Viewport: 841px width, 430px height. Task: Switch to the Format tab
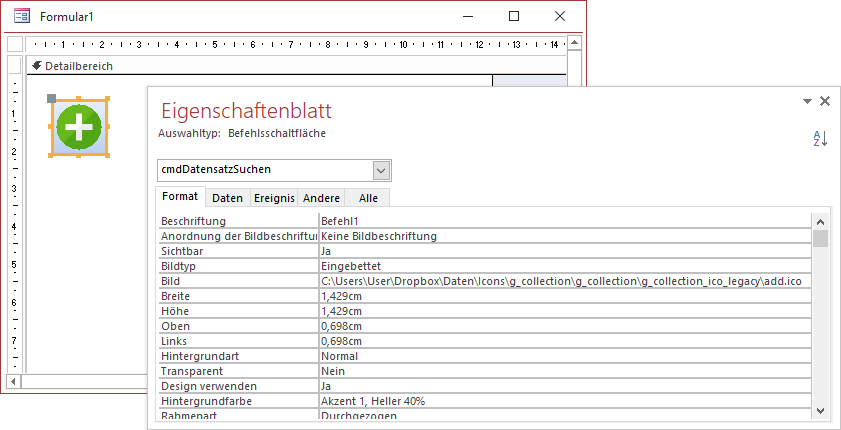(x=180, y=196)
